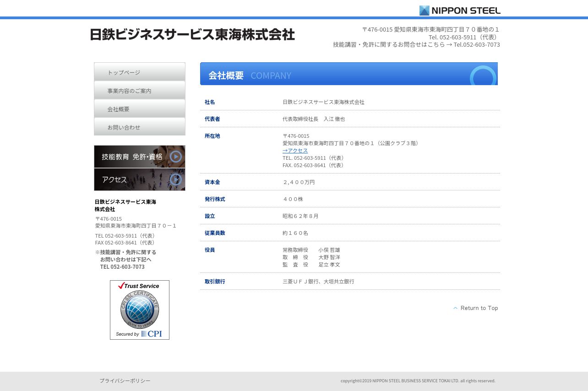Click the Return to Top link
588x391 pixels.
tap(475, 308)
